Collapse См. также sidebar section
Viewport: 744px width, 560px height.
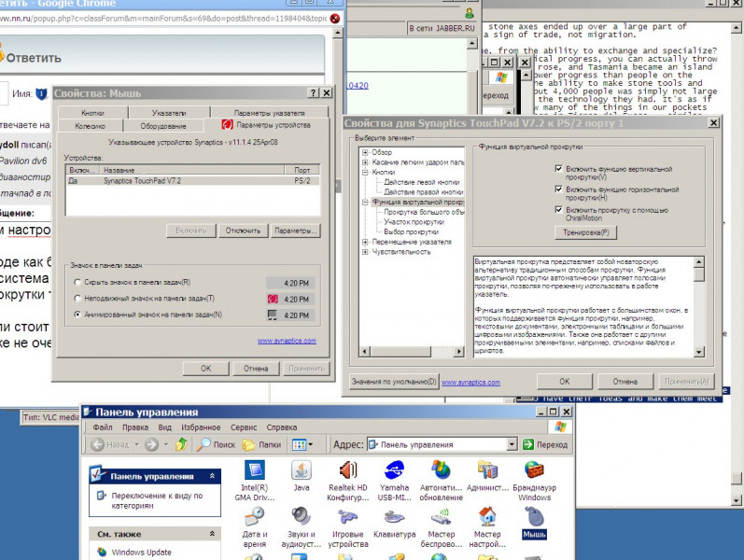(212, 534)
